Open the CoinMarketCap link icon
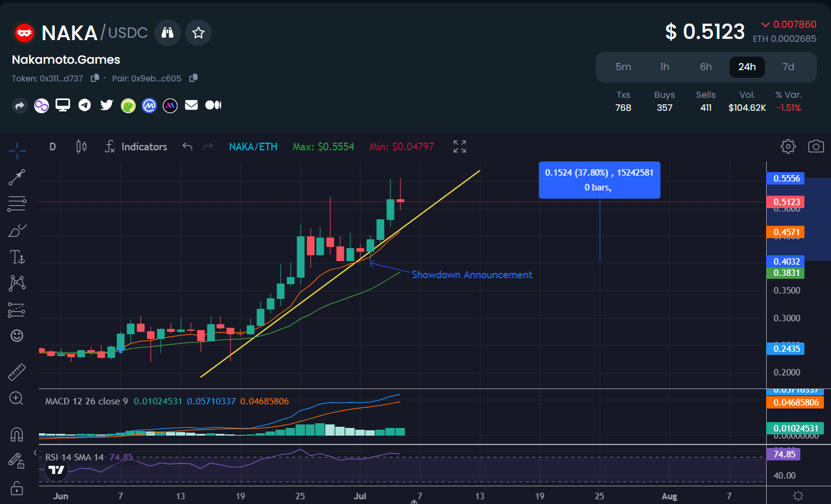The height and width of the screenshot is (504, 831). [149, 106]
